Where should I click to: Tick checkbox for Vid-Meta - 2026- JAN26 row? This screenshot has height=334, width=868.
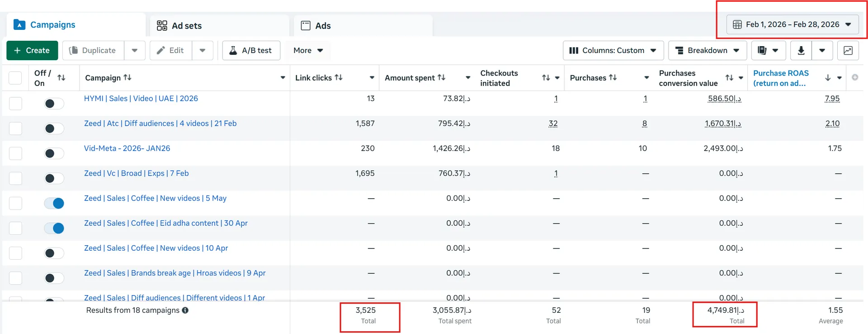[x=15, y=153]
